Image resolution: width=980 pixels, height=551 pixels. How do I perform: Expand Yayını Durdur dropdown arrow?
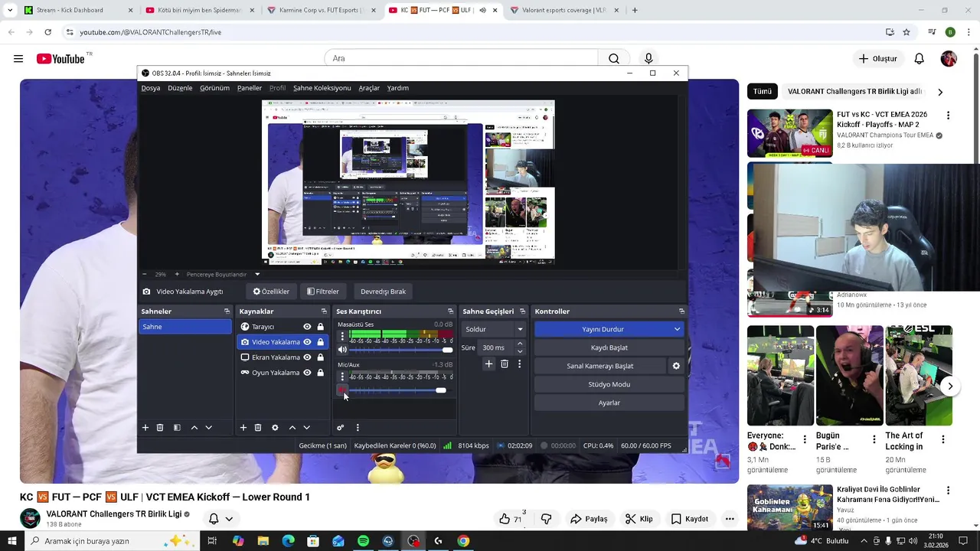(677, 329)
